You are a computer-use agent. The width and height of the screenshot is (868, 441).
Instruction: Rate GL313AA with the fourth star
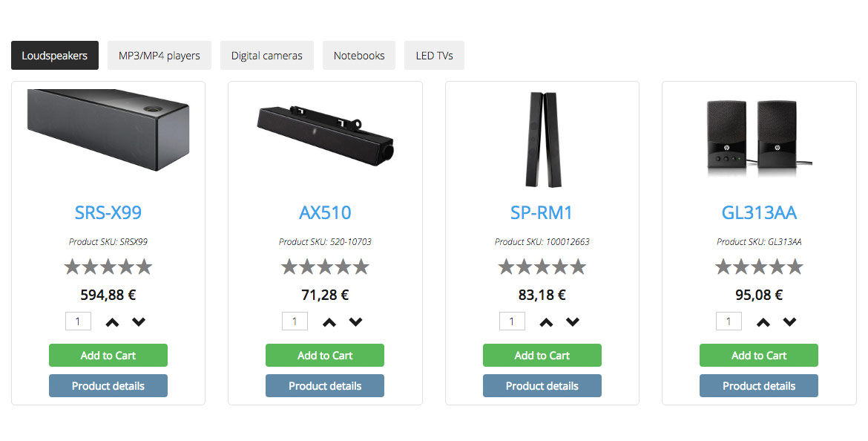(x=777, y=267)
